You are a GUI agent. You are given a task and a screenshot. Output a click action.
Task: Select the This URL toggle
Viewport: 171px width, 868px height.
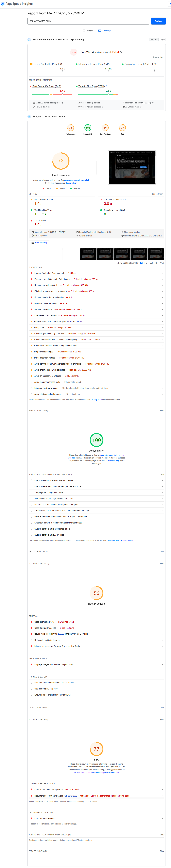153,40
